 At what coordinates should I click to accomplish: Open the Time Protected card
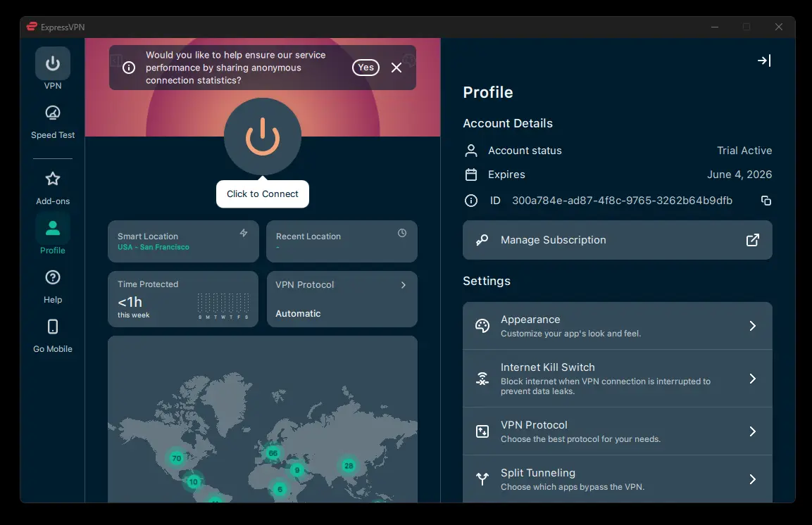tap(183, 299)
